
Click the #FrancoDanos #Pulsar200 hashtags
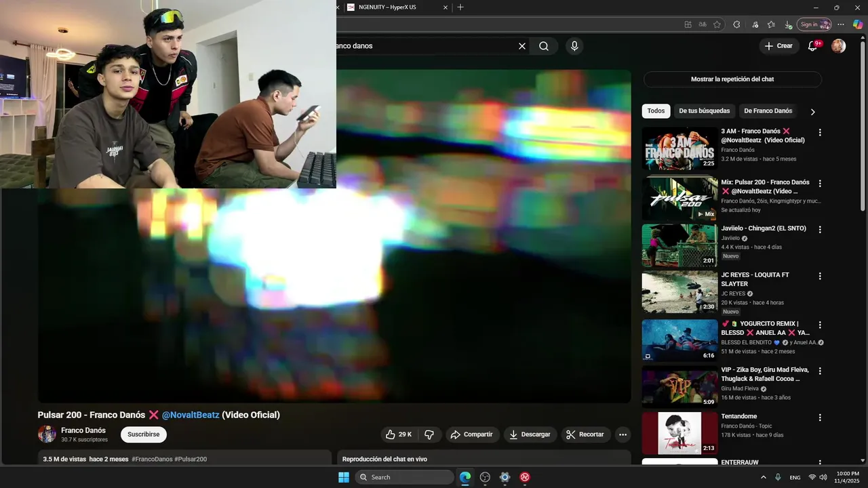[x=169, y=459]
